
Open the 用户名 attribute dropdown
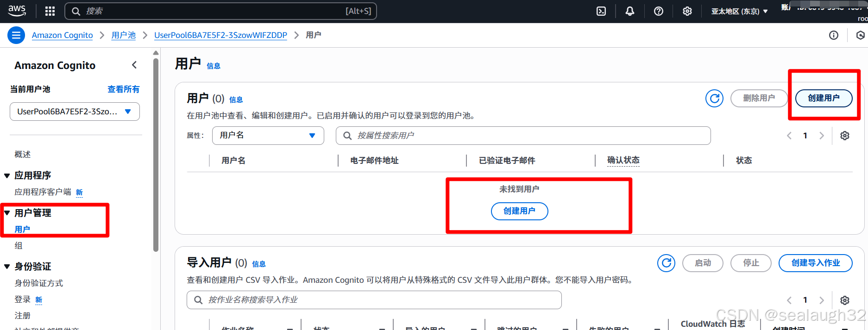268,136
